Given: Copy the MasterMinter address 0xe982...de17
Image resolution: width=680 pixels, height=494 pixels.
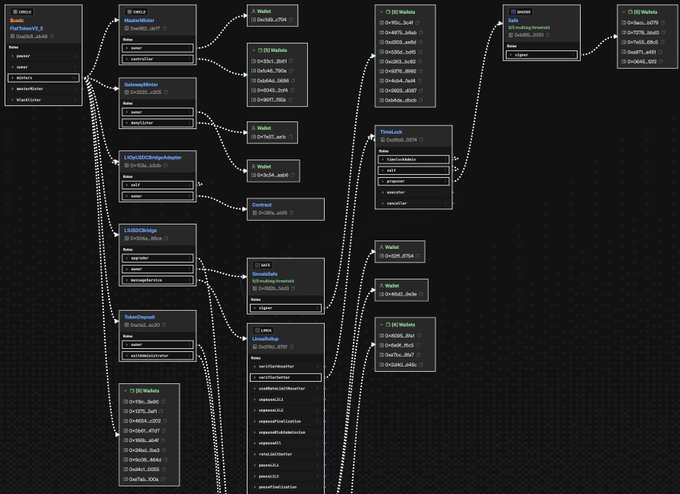Looking at the screenshot, I should [x=165, y=28].
